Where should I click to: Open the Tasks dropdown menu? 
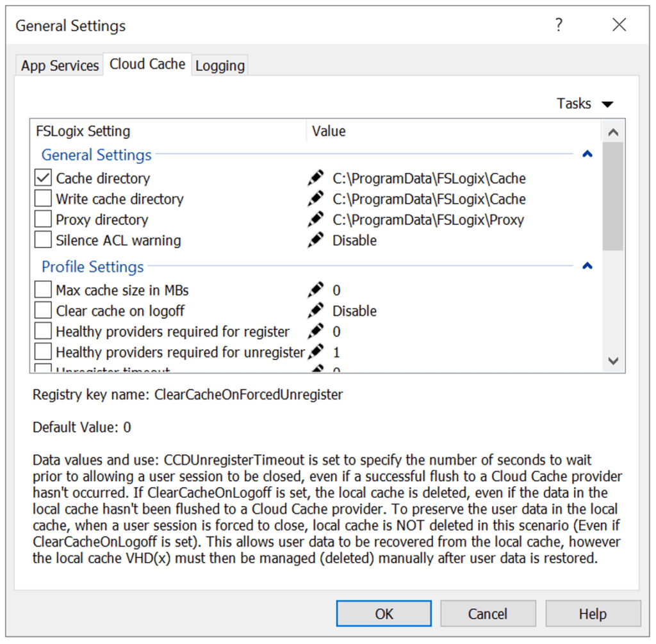(x=584, y=103)
